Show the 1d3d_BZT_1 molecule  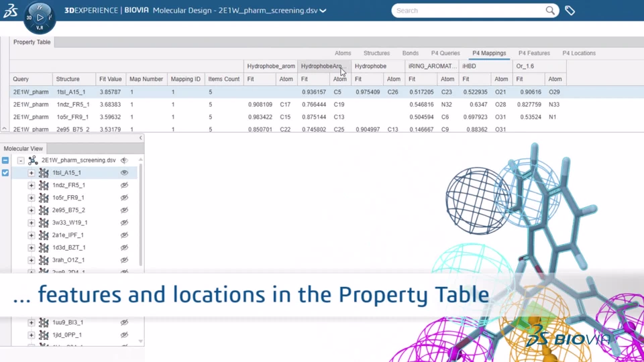click(x=124, y=248)
